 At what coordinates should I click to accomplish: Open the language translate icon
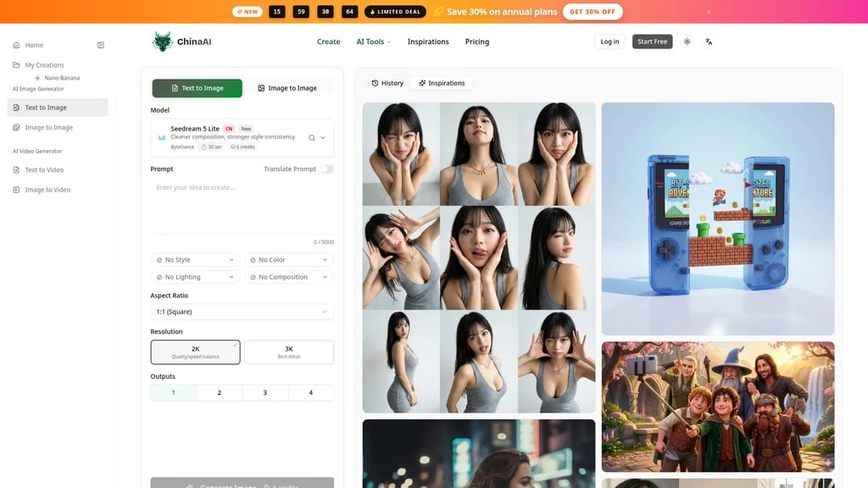tap(709, 42)
